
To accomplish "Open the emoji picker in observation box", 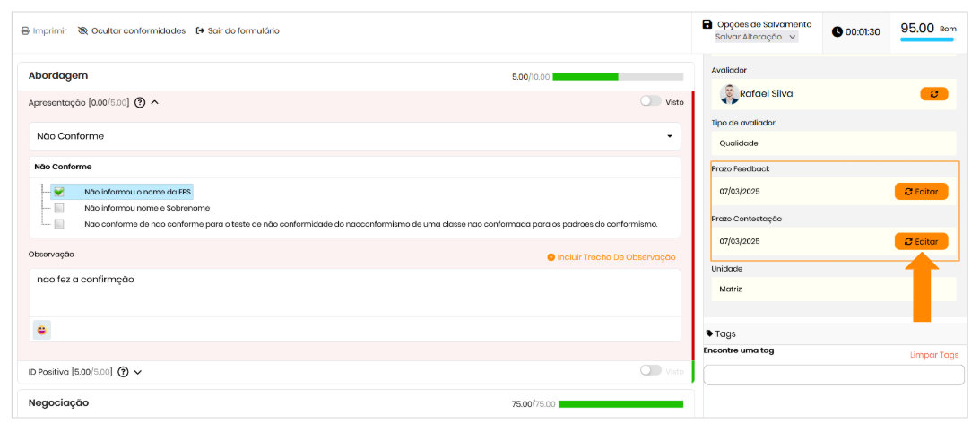I will click(42, 330).
